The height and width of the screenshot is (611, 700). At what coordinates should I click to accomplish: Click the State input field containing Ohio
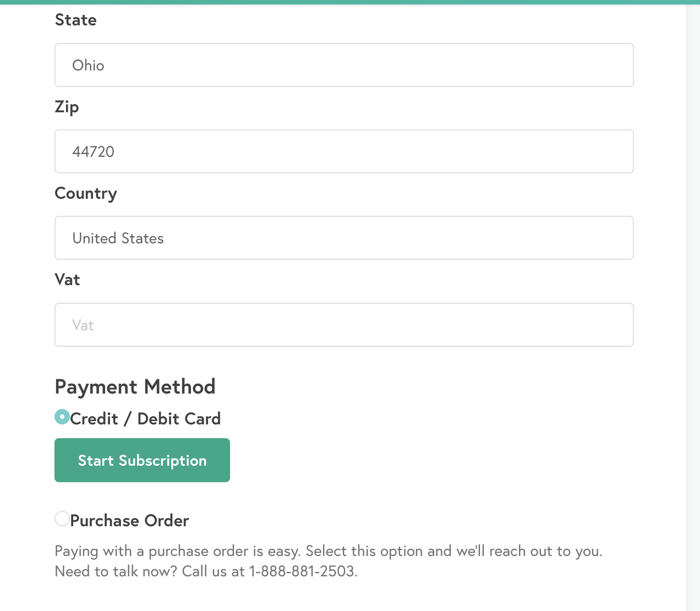point(344,65)
